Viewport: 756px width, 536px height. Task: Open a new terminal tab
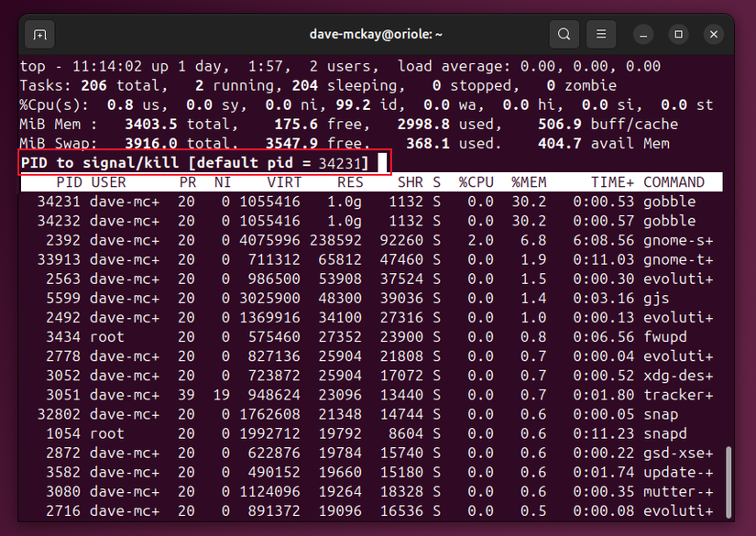pos(38,33)
